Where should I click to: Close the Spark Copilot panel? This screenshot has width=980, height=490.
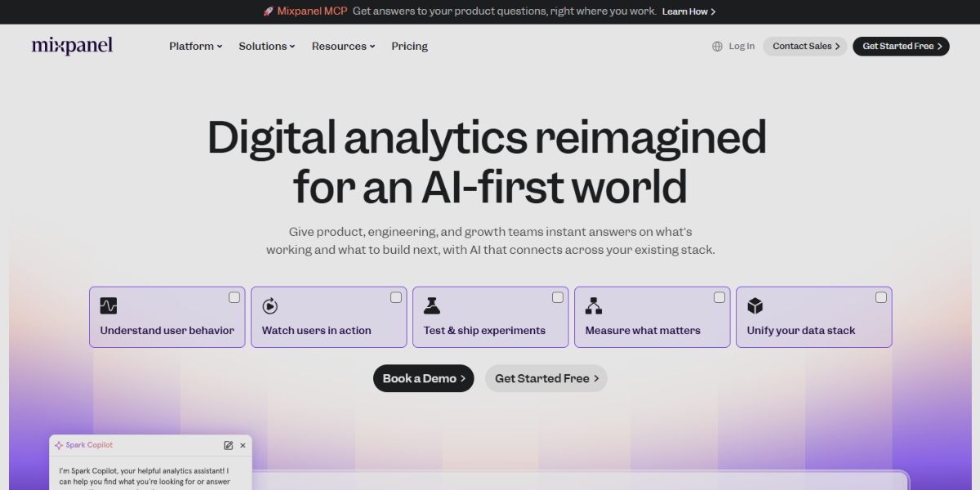[243, 445]
